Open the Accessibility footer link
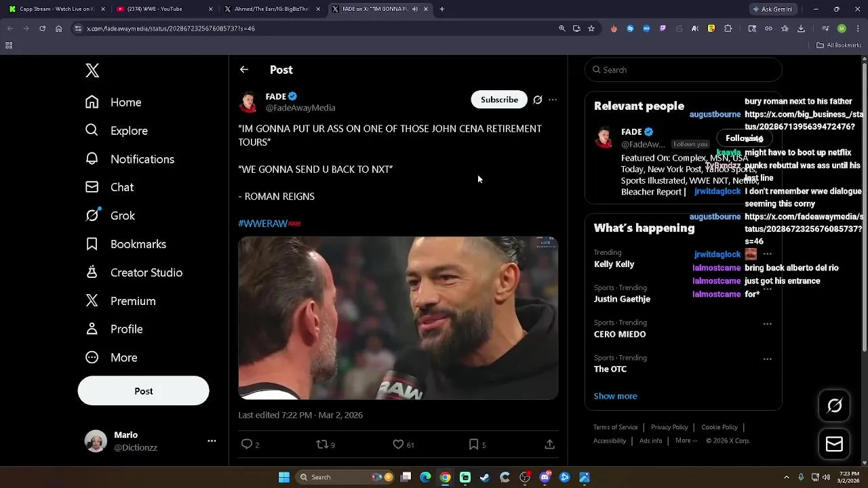 610,441
